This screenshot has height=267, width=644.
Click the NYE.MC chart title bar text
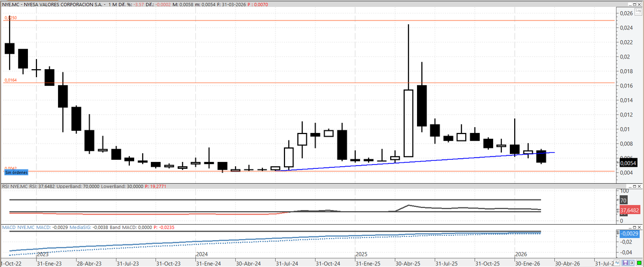click(135, 4)
